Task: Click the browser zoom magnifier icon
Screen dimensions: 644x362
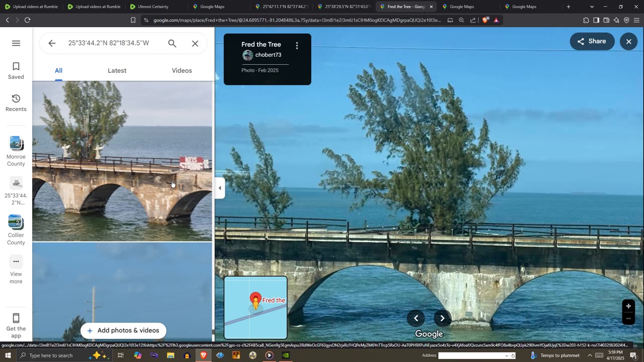Action: (461, 20)
